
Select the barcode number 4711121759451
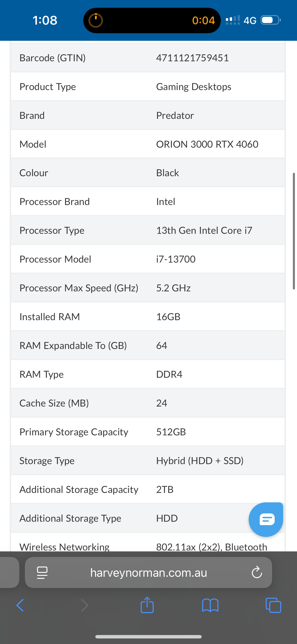(x=192, y=58)
